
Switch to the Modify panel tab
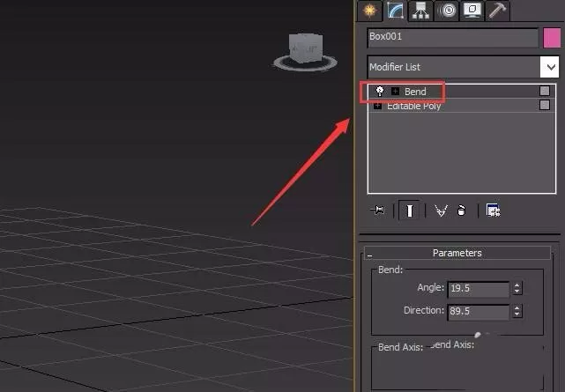(x=395, y=11)
